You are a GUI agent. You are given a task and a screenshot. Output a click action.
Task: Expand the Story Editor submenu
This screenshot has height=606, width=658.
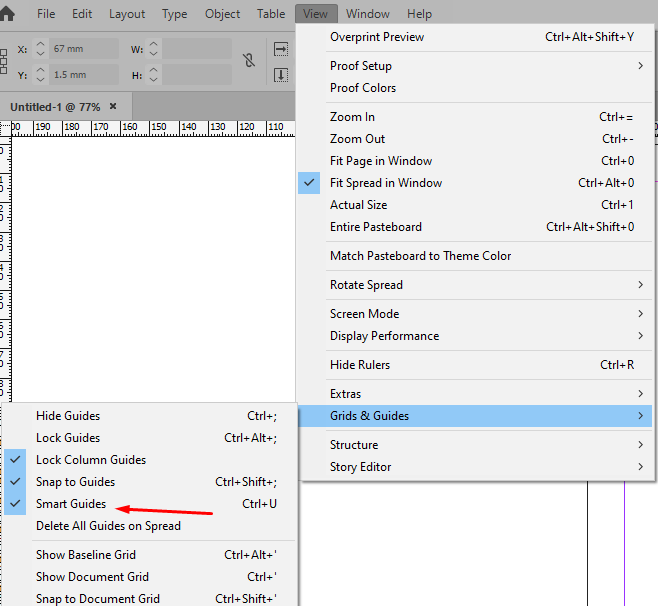[475, 467]
